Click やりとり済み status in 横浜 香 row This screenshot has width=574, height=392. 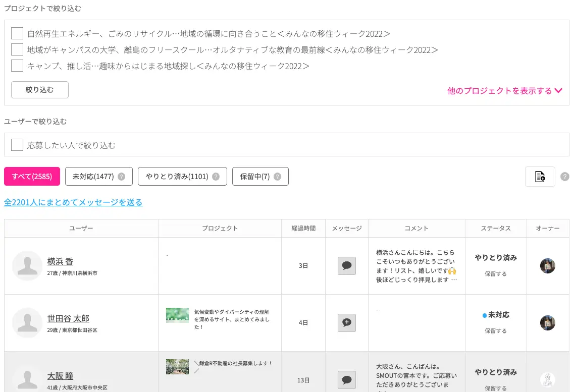click(x=496, y=258)
